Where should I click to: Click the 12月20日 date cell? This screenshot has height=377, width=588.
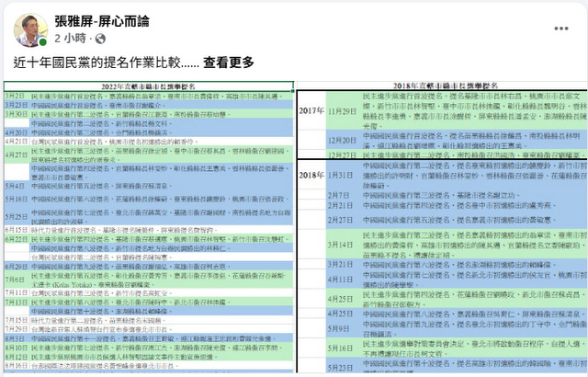coord(343,139)
